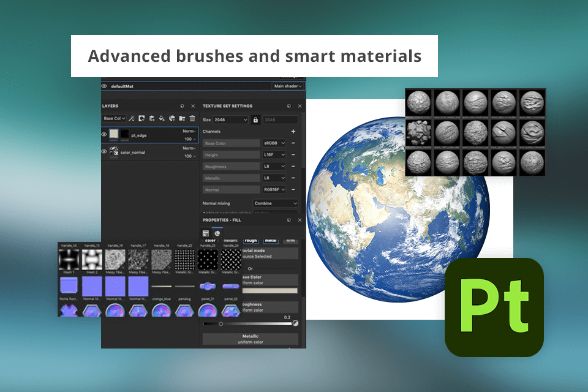Click the Material mode button

point(270,253)
